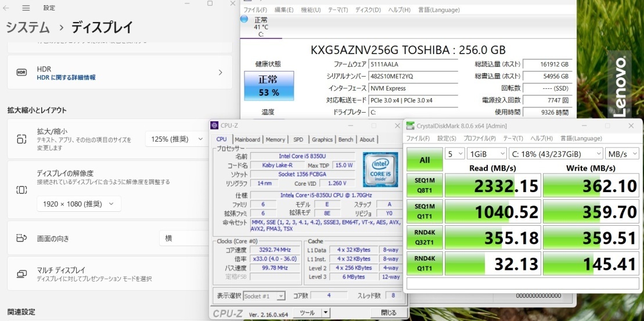The height and width of the screenshot is (321, 644).
Task: Click the All benchmark button
Action: click(424, 160)
